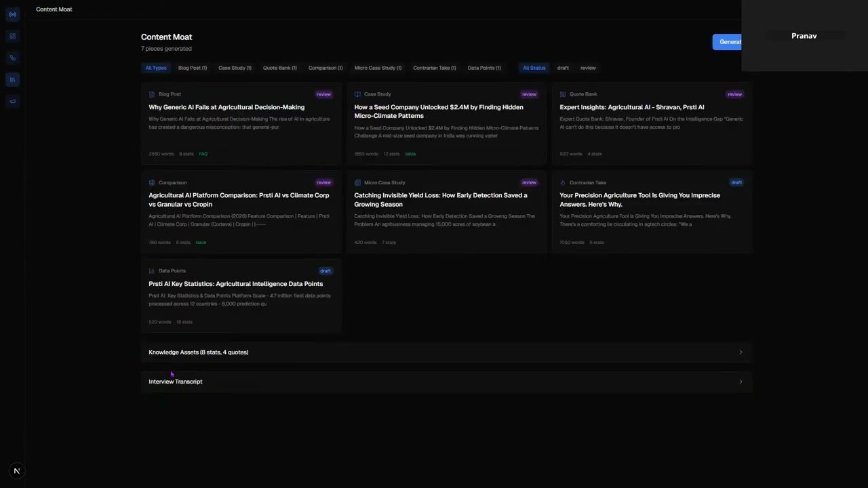The width and height of the screenshot is (868, 488).
Task: Expand Interview Transcript section
Action: tap(446, 382)
